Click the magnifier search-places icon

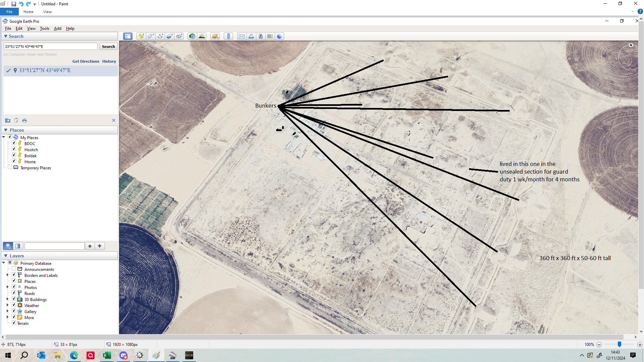[8, 246]
